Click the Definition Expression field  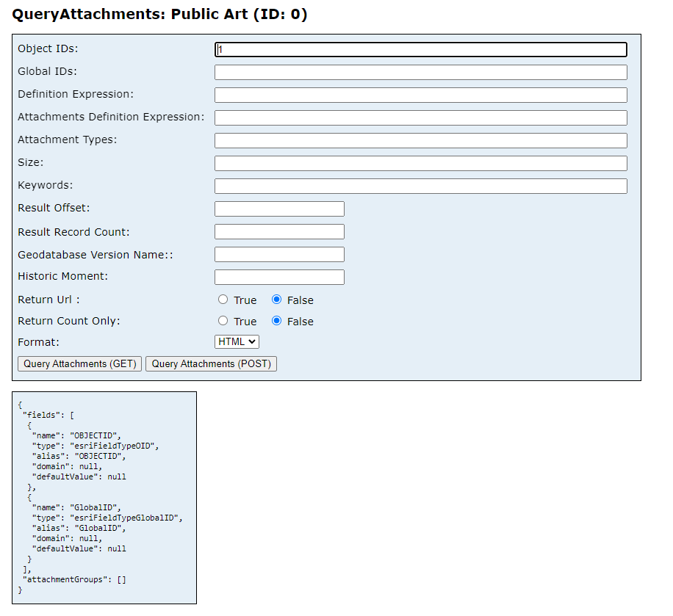click(420, 95)
